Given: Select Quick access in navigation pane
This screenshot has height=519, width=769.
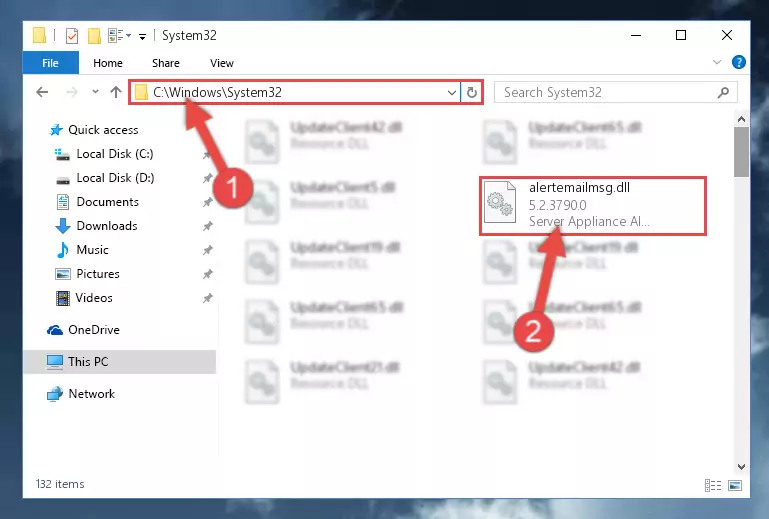Looking at the screenshot, I should click(x=94, y=130).
